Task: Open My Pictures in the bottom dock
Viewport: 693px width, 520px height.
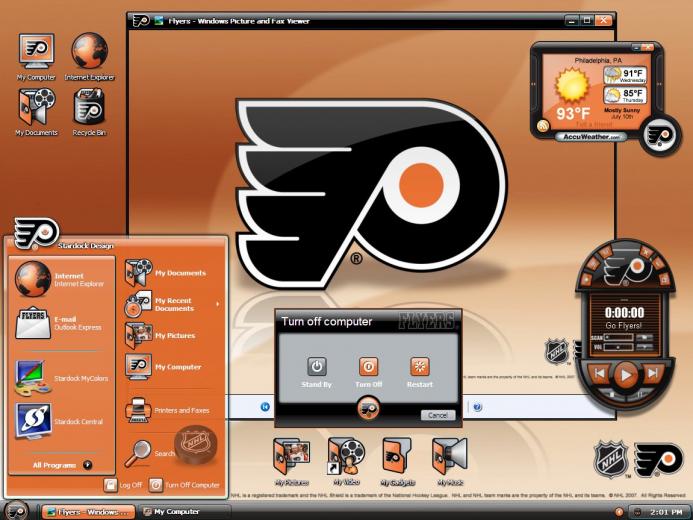Action: coord(292,462)
